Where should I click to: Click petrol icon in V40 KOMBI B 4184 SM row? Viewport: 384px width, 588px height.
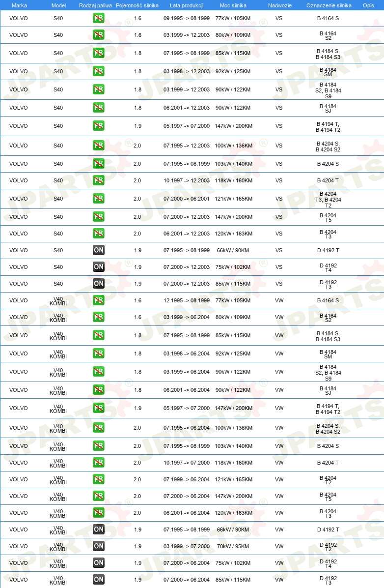tap(99, 353)
